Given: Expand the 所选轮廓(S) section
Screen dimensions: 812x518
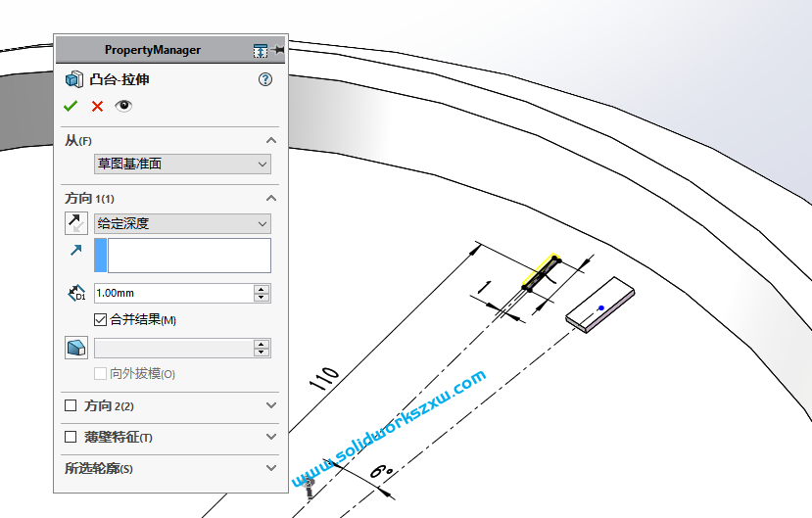Looking at the screenshot, I should [x=271, y=468].
